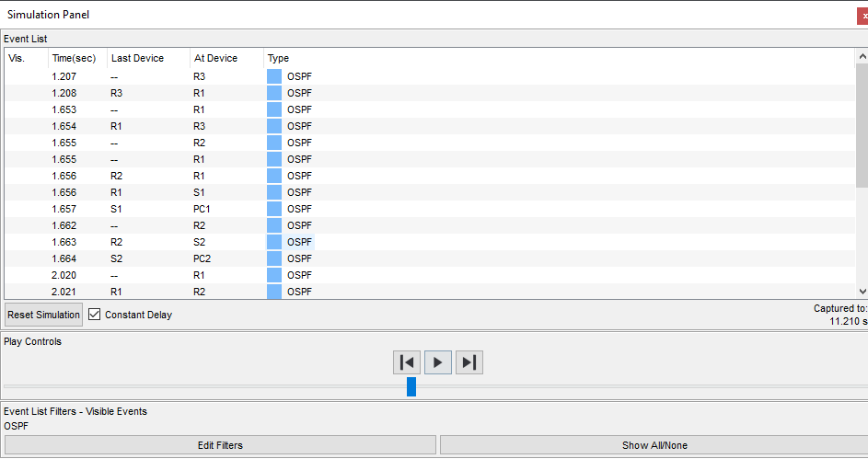Click the At Device column header
This screenshot has width=868, height=459.
(x=216, y=58)
